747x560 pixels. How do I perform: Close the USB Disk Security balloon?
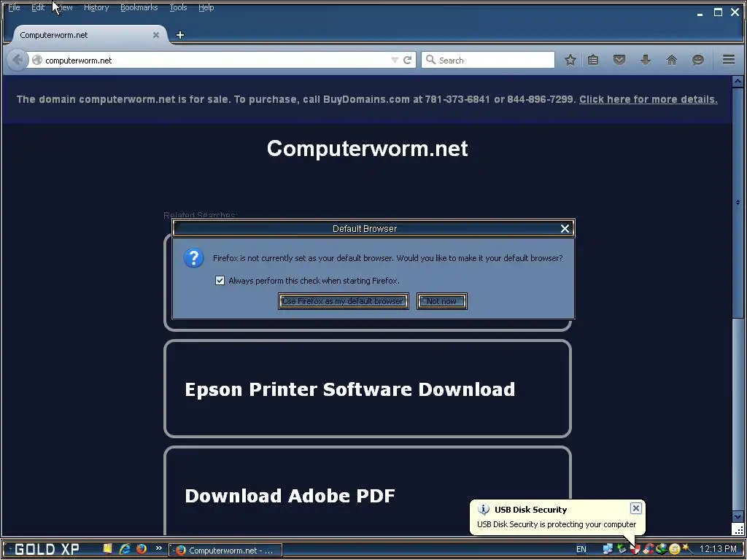click(635, 508)
